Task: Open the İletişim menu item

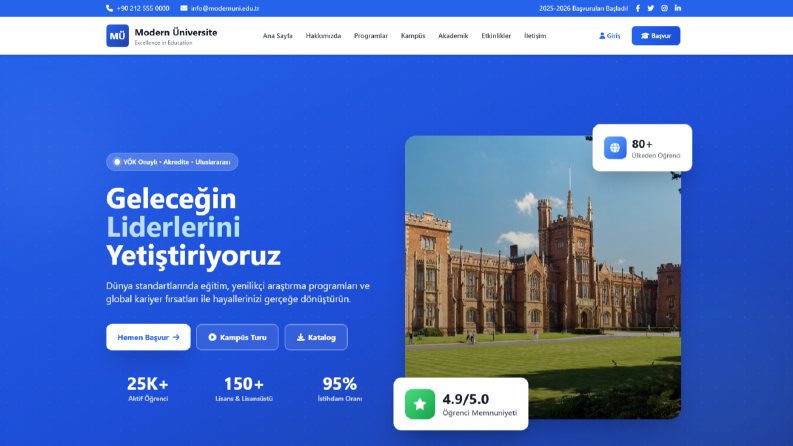Action: [535, 36]
